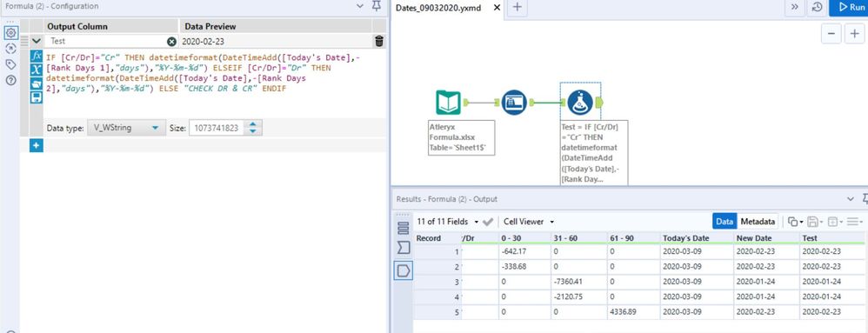Switch Results to Data view
The height and width of the screenshot is (333, 868).
(724, 221)
